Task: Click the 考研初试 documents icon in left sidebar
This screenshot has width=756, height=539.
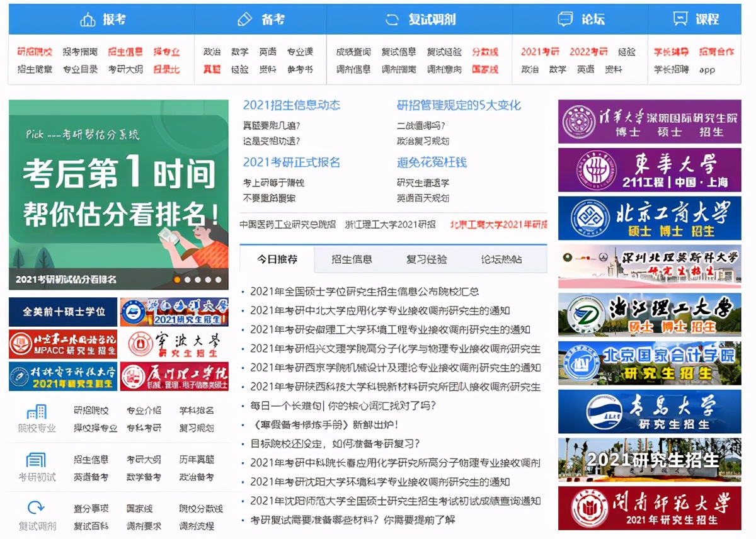Action: point(35,460)
